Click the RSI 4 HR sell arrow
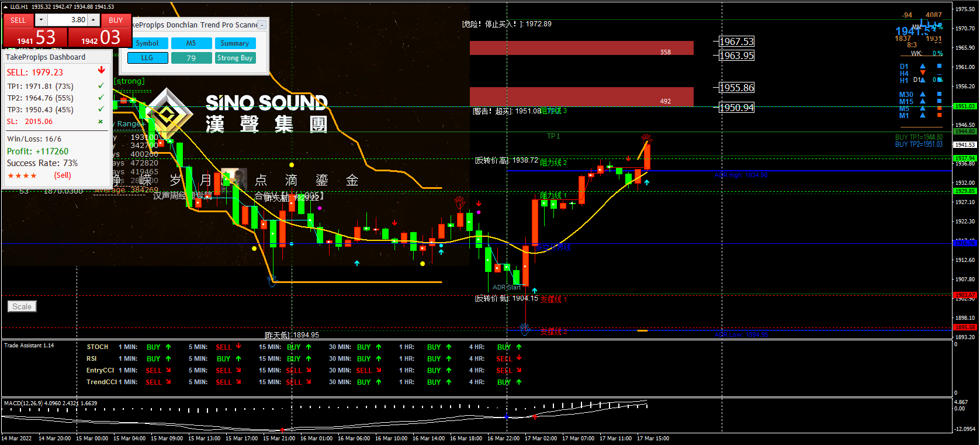Screen dimensions: 980x445 click(519, 358)
